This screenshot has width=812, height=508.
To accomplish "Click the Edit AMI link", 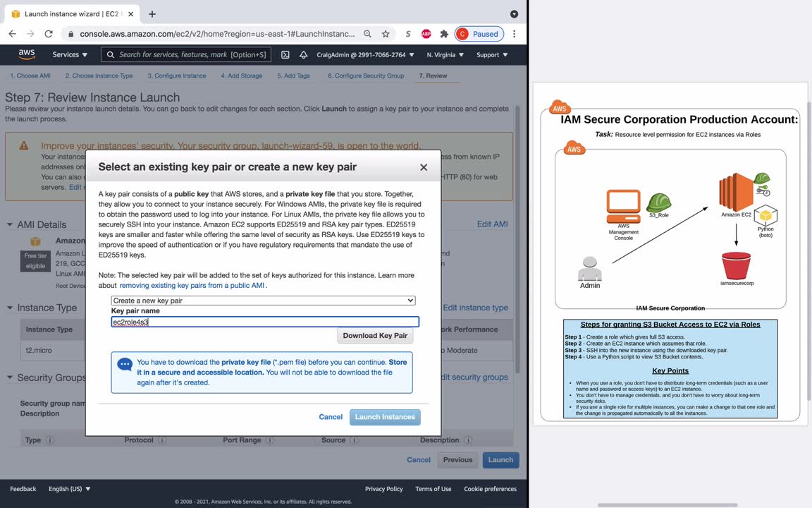I will click(492, 224).
